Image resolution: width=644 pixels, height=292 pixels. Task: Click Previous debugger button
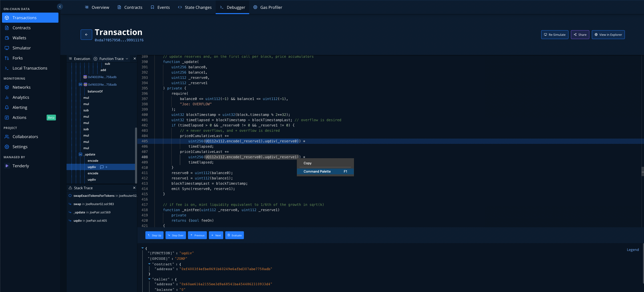click(x=197, y=235)
